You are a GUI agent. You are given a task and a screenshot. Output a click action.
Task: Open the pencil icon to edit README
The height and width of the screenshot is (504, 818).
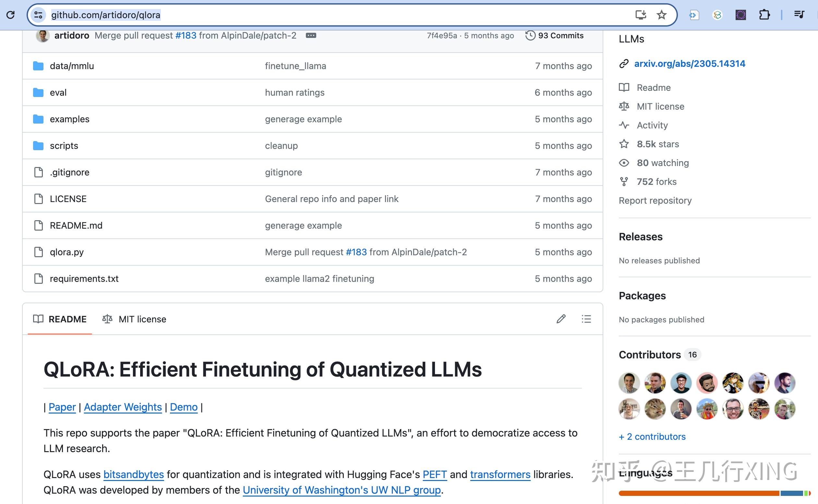[x=561, y=319]
